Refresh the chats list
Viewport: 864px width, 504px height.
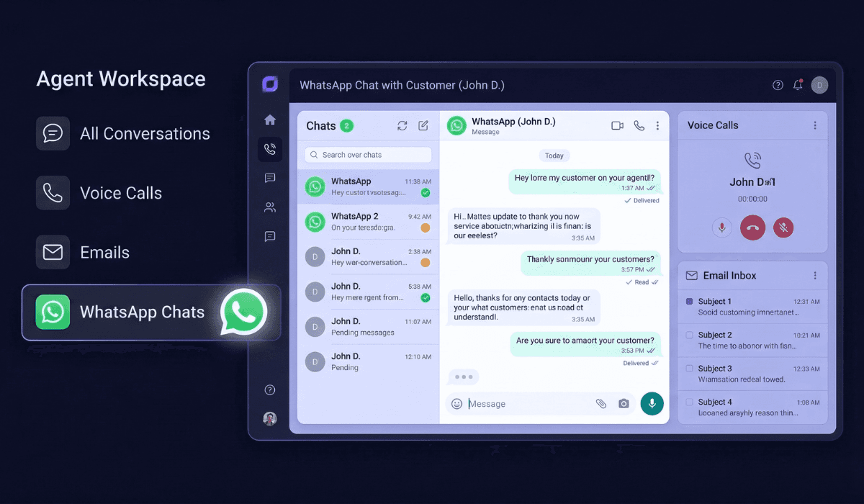tap(402, 126)
